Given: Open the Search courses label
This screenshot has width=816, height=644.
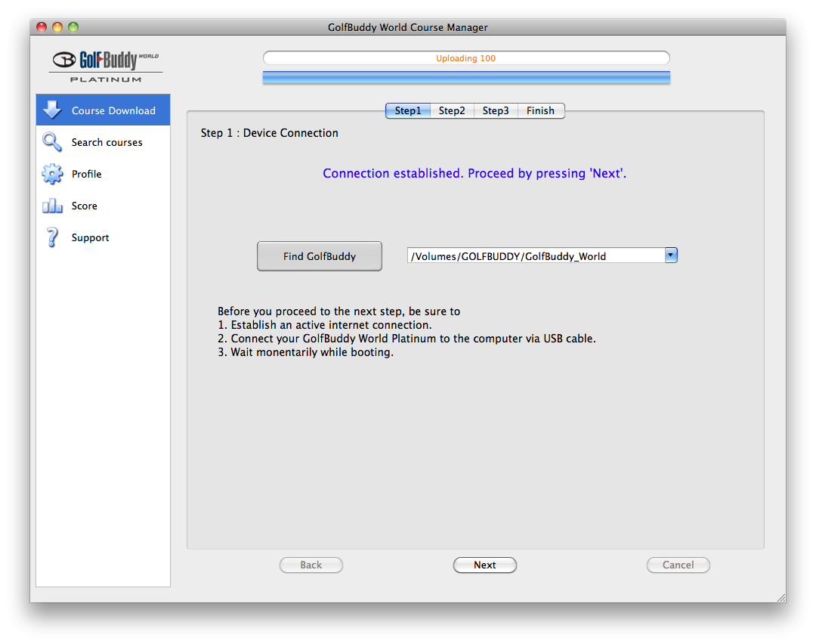Looking at the screenshot, I should point(107,142).
